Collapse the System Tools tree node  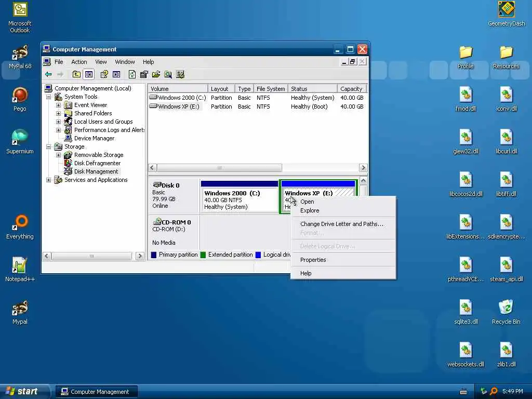click(x=48, y=97)
